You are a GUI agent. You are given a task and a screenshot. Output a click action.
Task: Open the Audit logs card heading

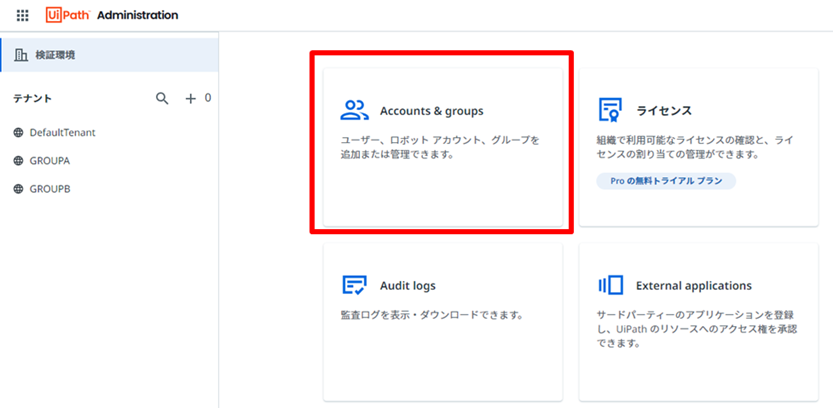[407, 286]
